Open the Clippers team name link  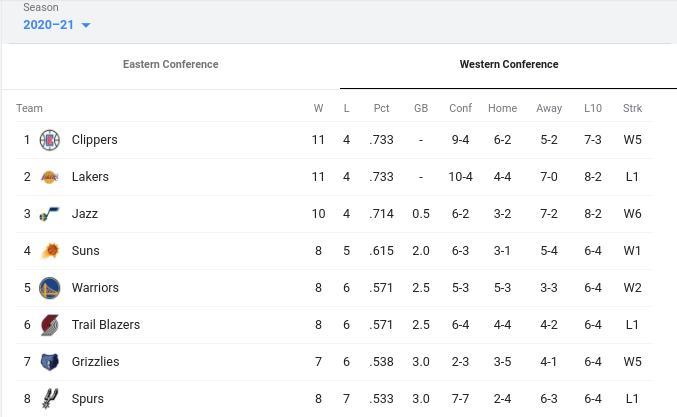(95, 140)
